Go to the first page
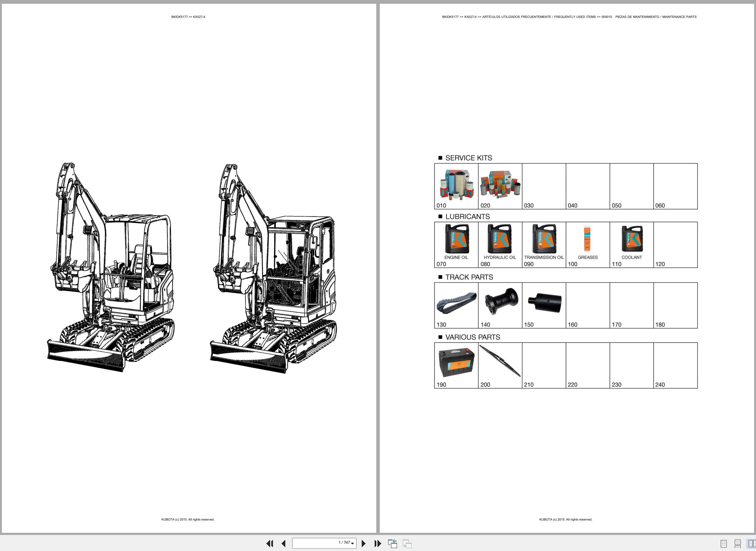756x551 pixels. pos(269,543)
